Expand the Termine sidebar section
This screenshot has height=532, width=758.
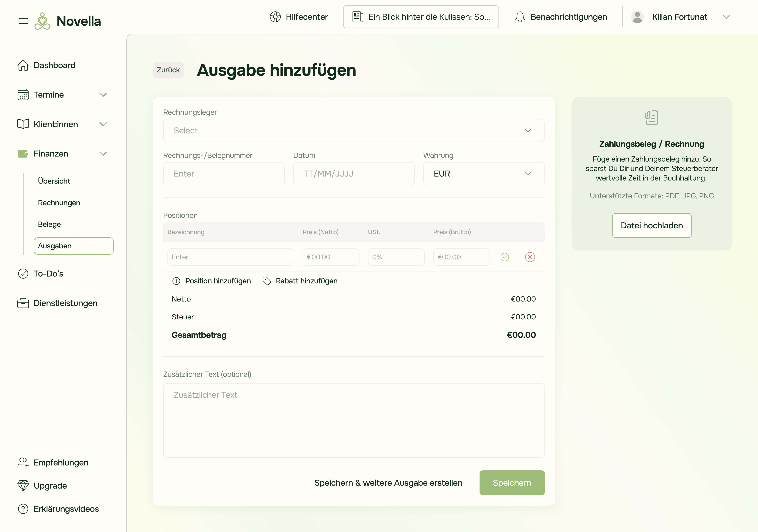pyautogui.click(x=103, y=95)
